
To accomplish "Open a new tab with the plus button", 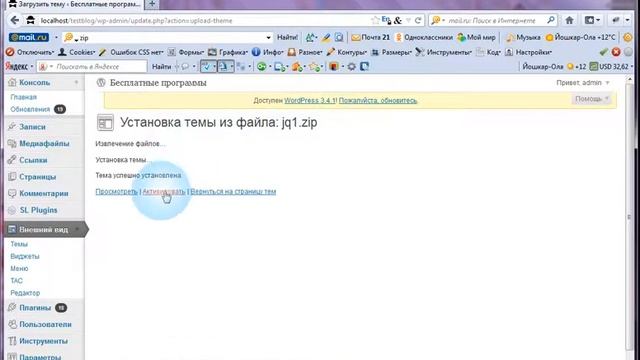I will (152, 4).
